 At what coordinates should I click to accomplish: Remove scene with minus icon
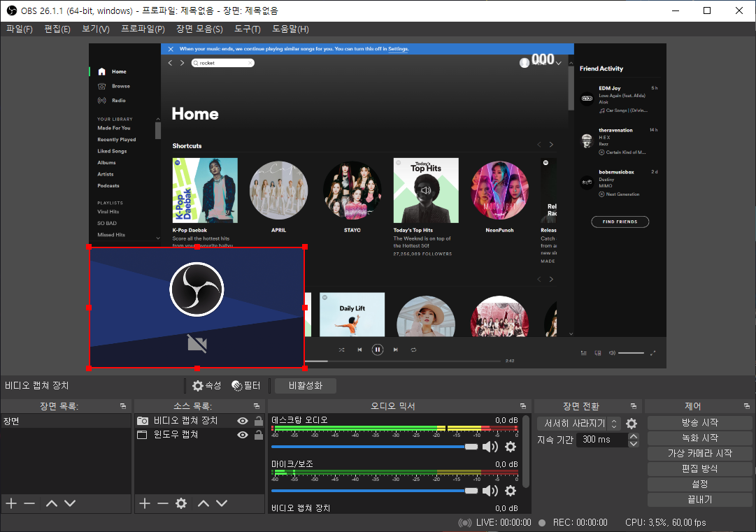[29, 503]
